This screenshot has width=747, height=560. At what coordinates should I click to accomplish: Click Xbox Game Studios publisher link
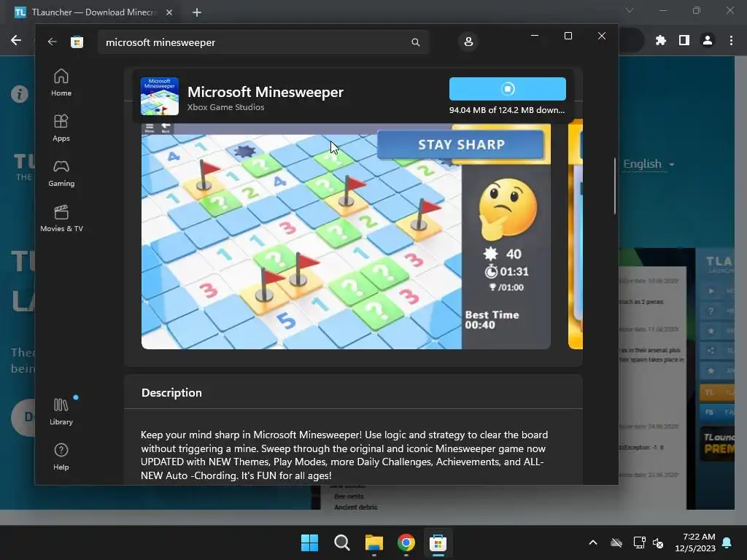click(226, 107)
